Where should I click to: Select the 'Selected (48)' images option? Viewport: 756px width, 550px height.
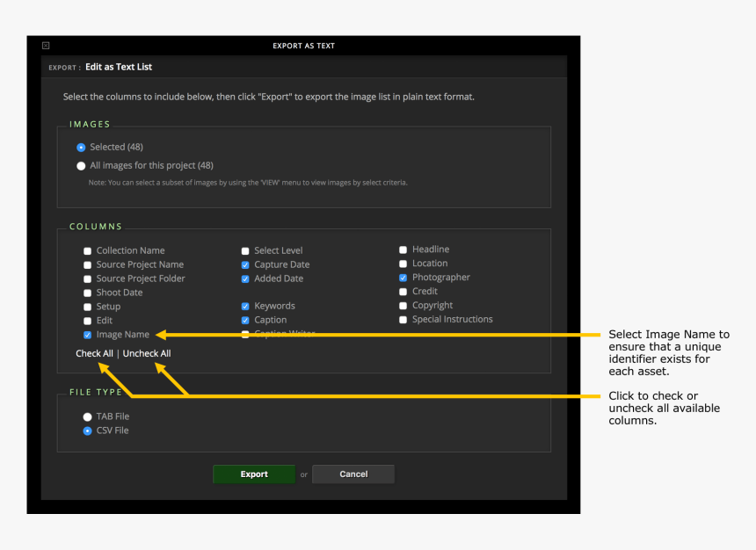(x=81, y=148)
